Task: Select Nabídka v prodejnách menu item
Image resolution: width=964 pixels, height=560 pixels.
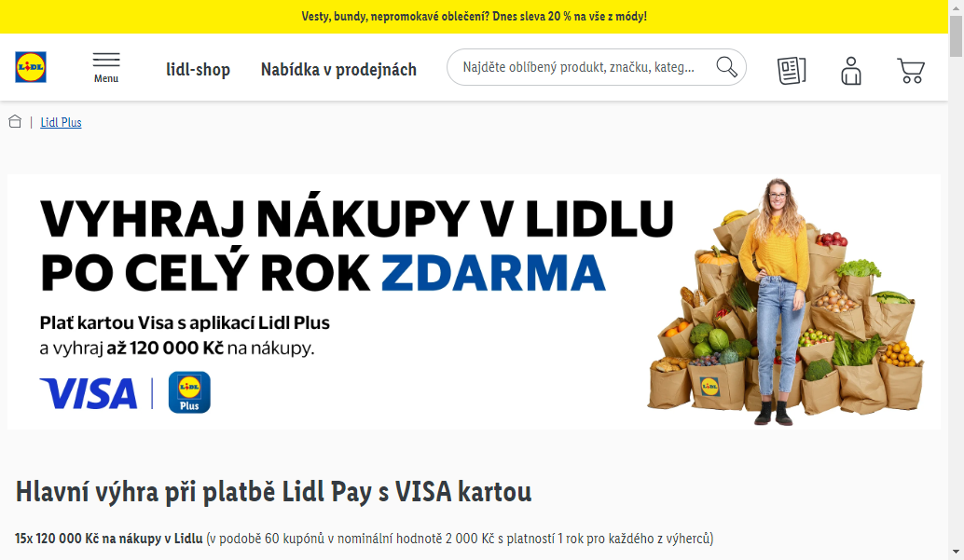Action: [x=338, y=70]
